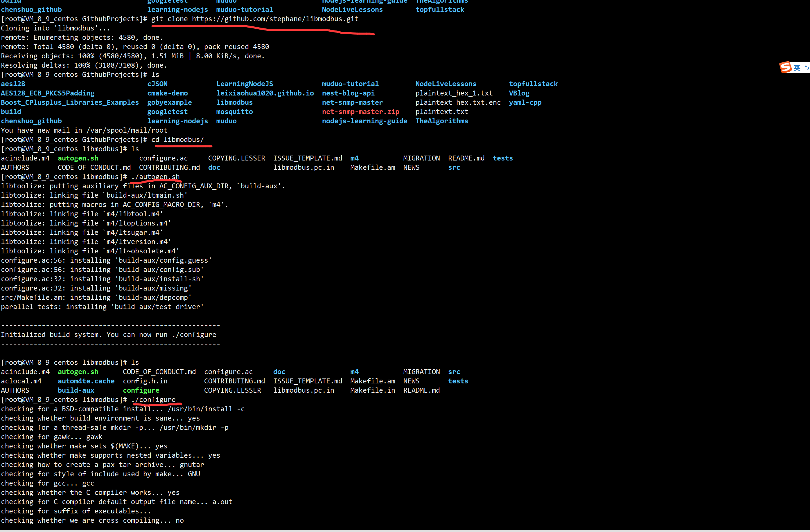The width and height of the screenshot is (810, 532).
Task: Click the Sogou punctuation mode indicator
Action: [807, 68]
